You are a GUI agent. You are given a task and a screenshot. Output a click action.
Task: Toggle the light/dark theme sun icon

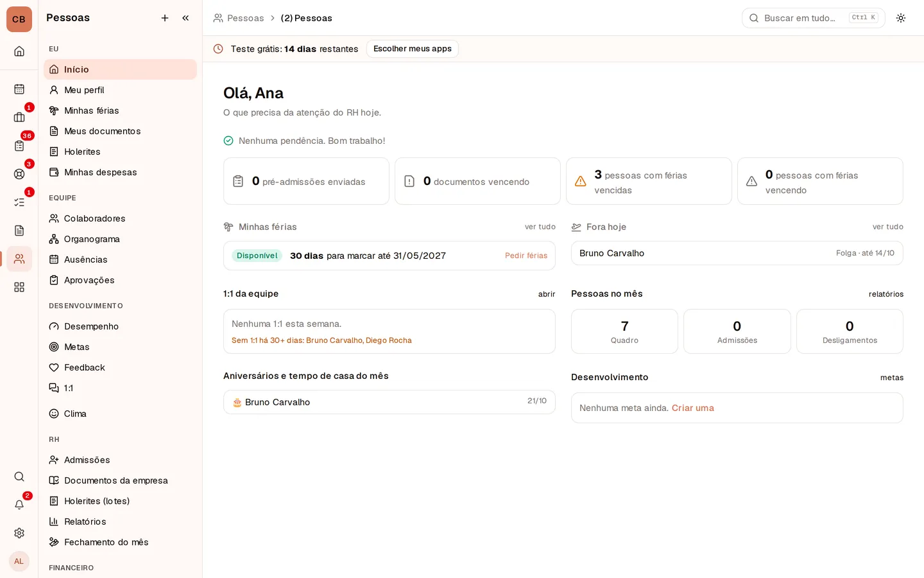click(901, 18)
